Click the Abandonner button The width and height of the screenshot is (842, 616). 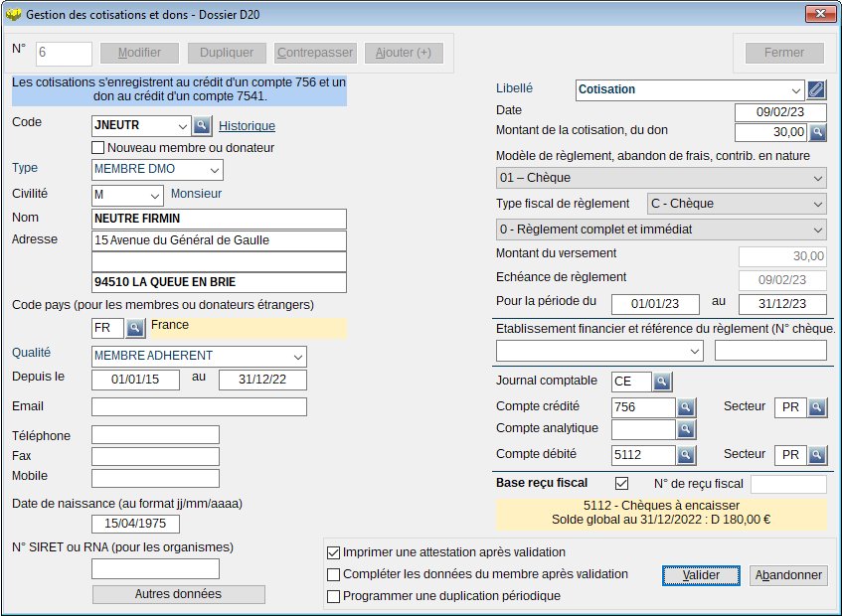[788, 575]
